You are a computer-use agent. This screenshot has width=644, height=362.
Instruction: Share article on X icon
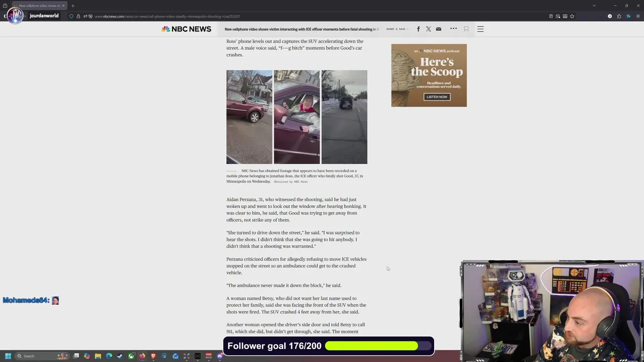(428, 29)
